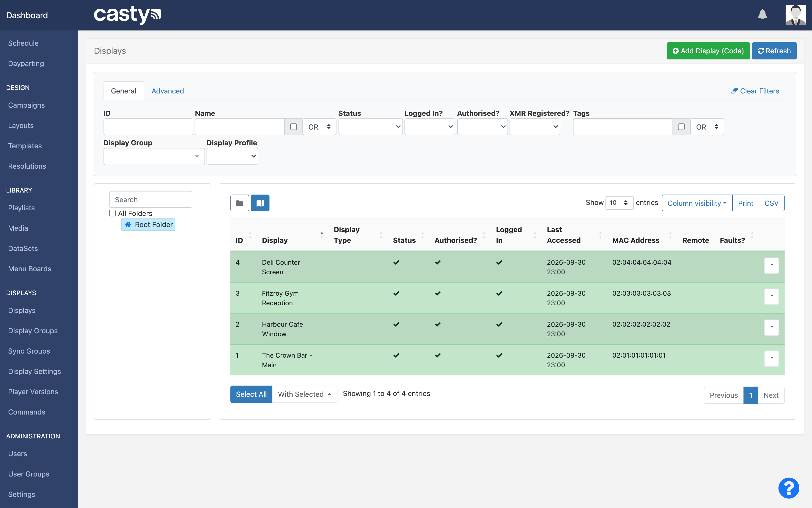Open the With Selected menu
Screen dimensions: 812x508
[304, 394]
